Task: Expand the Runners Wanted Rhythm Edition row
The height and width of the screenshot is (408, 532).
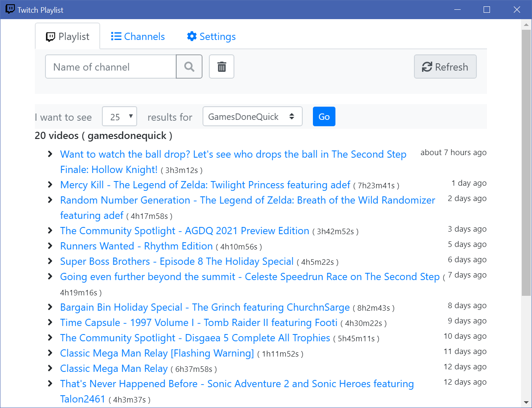Action: coord(50,246)
